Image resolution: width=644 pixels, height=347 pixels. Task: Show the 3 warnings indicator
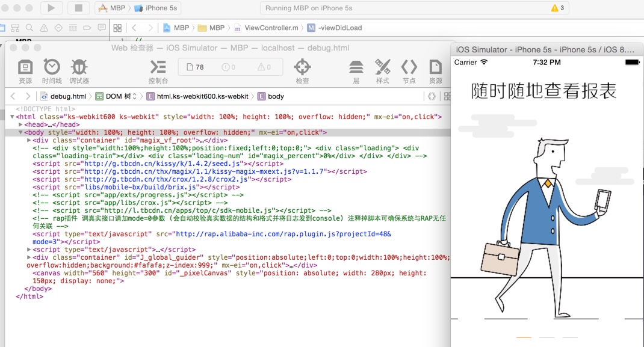(x=557, y=8)
